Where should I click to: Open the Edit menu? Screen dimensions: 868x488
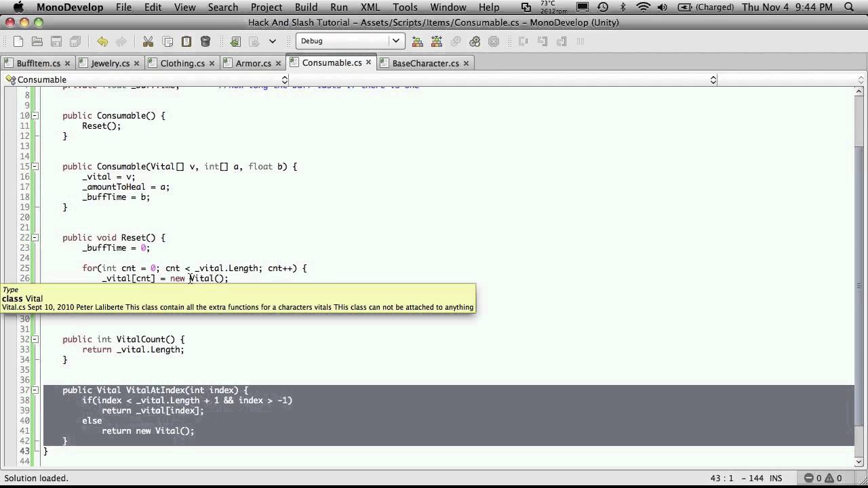point(153,7)
